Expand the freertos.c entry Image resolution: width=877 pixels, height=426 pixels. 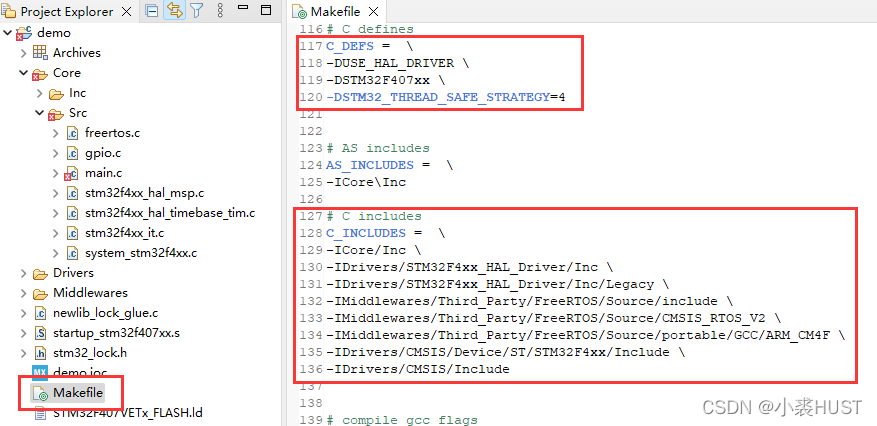click(55, 133)
